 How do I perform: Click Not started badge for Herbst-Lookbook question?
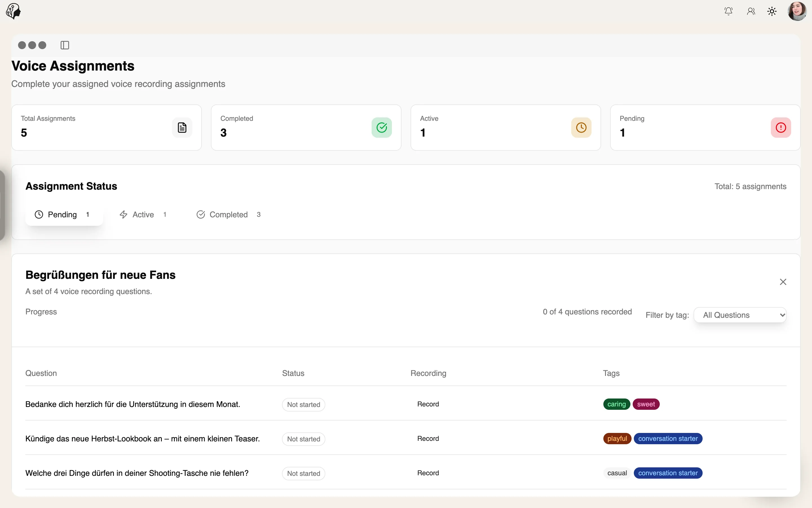point(303,439)
